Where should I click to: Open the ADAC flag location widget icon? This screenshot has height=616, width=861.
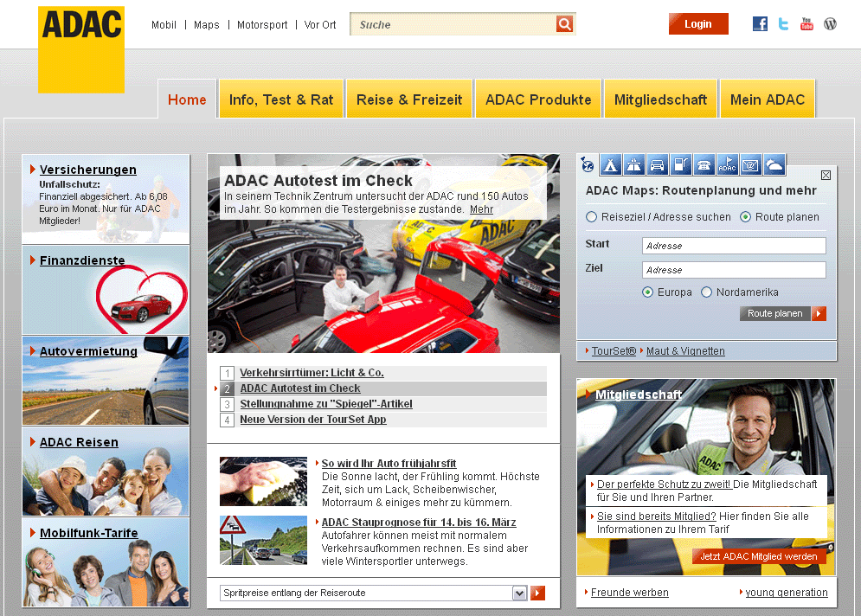[x=727, y=164]
